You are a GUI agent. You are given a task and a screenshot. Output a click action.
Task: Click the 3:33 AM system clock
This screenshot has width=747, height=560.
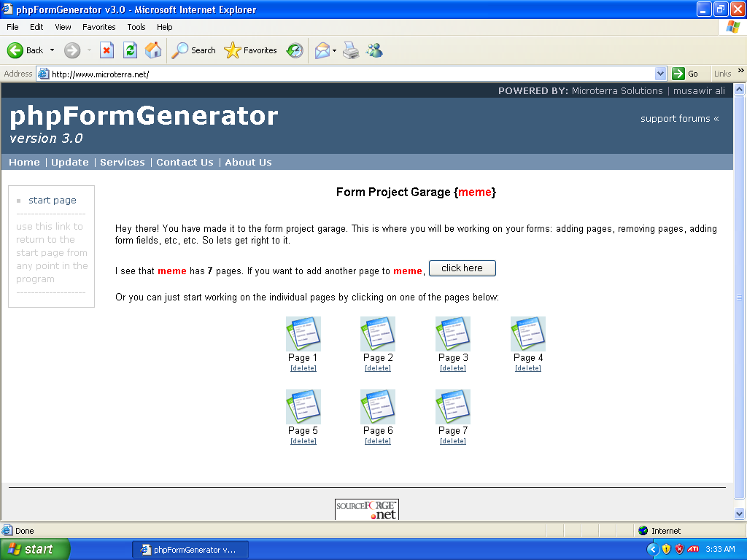point(720,549)
